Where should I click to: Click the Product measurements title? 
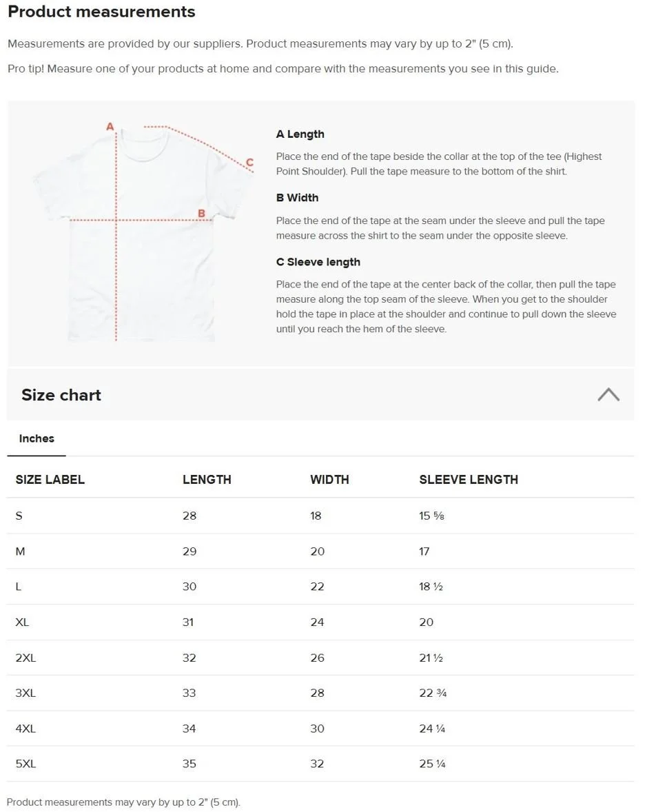coord(101,12)
